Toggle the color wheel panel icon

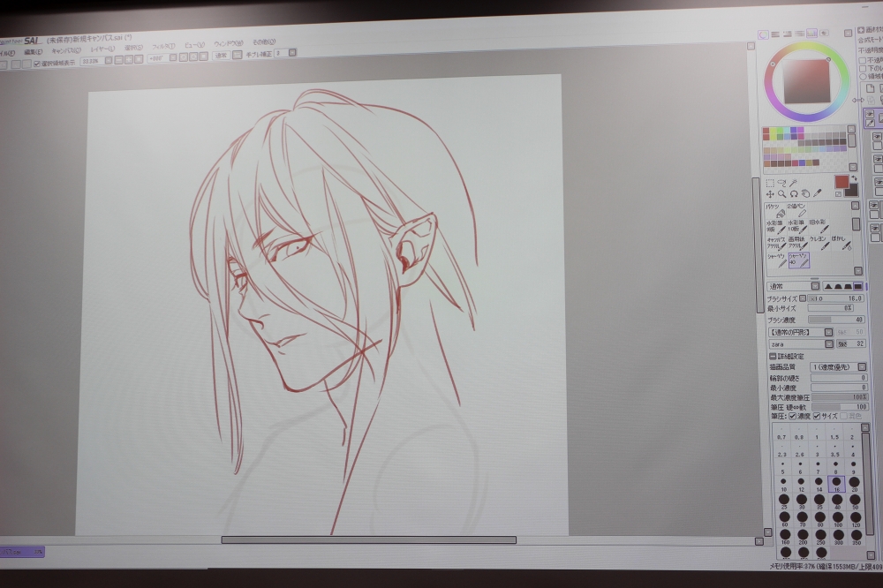click(x=763, y=34)
